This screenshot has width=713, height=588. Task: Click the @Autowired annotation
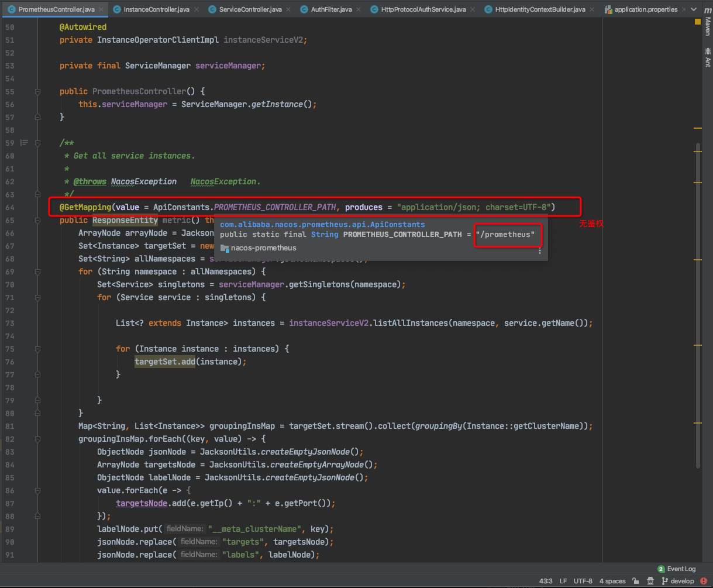coord(83,27)
